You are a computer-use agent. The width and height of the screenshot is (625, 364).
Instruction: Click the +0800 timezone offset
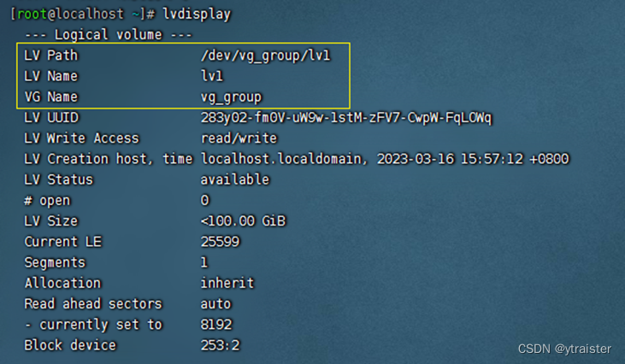point(549,159)
